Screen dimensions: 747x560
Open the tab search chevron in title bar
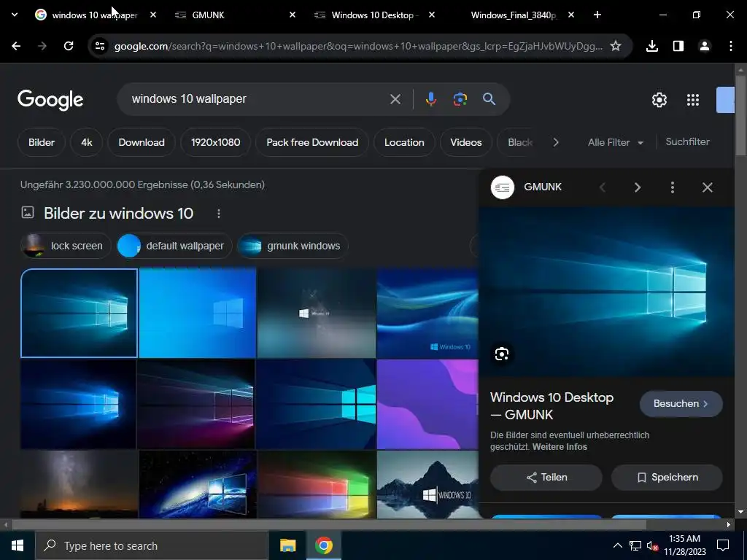click(15, 15)
